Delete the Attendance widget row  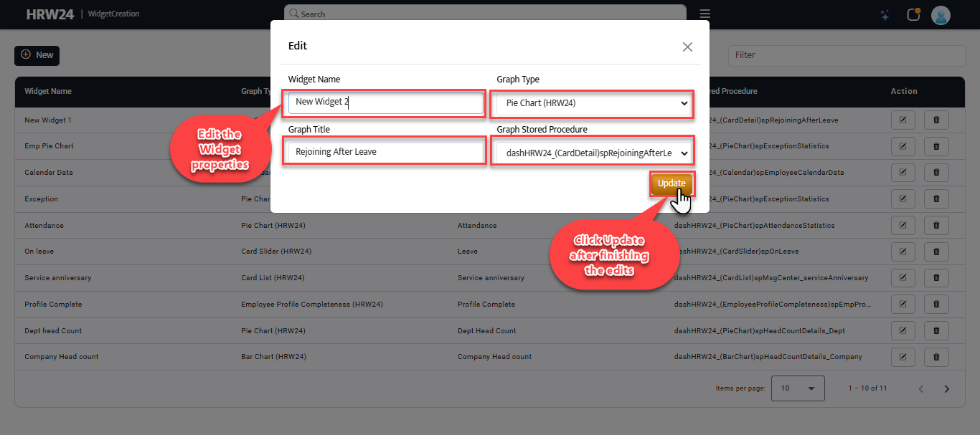coord(936,226)
